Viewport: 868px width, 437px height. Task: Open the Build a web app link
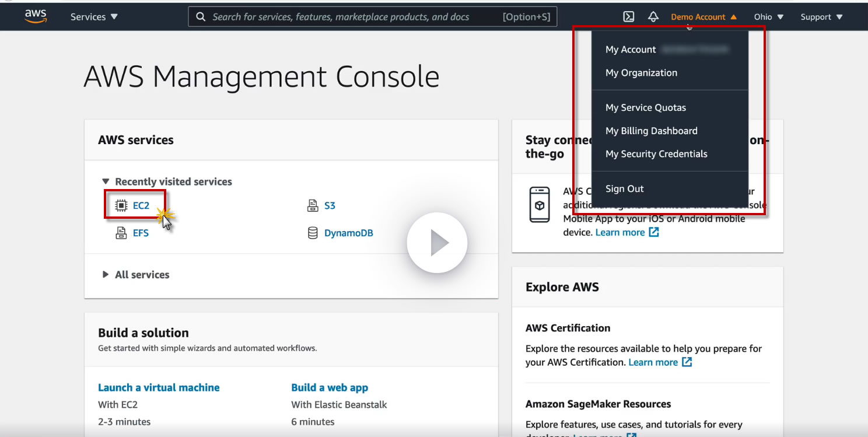[x=330, y=387]
